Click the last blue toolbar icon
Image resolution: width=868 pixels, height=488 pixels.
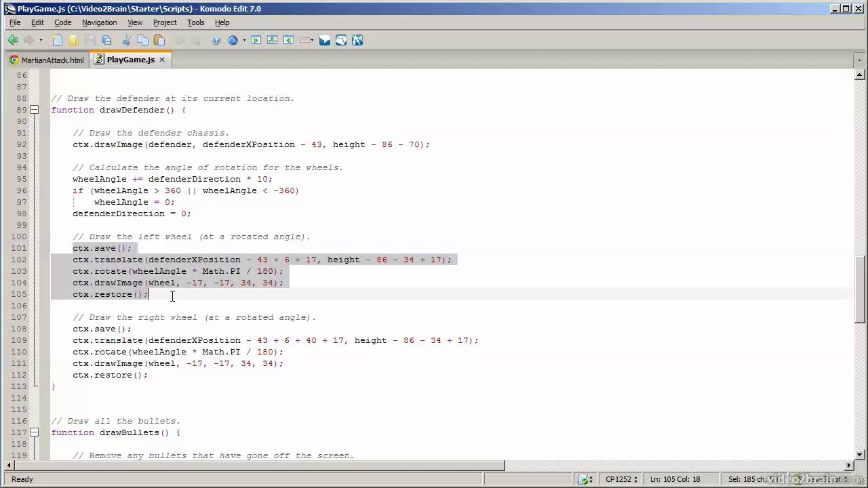click(357, 41)
